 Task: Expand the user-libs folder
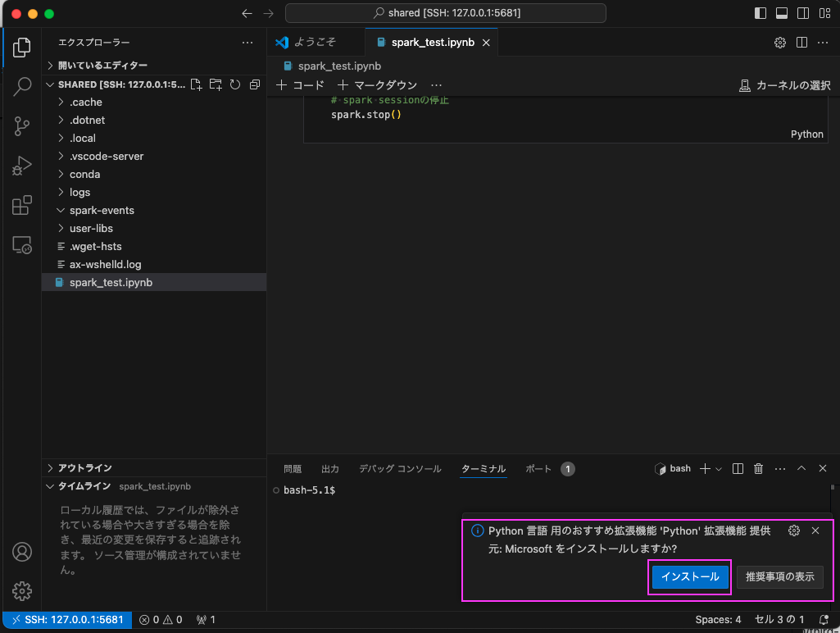(x=154, y=228)
